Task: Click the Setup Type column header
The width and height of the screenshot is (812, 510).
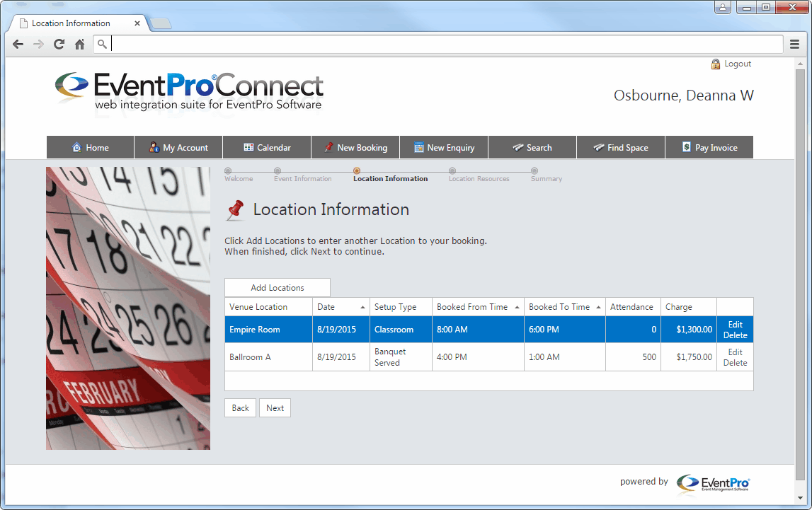Action: pos(401,307)
